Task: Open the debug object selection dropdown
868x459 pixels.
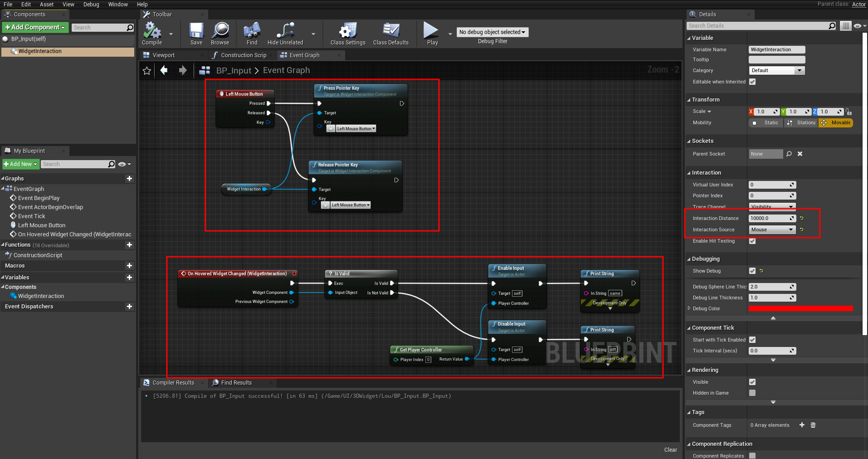Action: click(x=493, y=32)
